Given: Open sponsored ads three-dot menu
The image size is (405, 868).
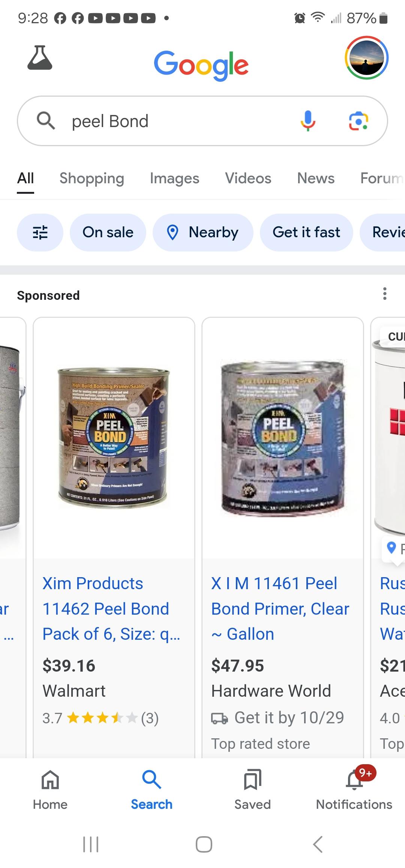Looking at the screenshot, I should click(385, 294).
